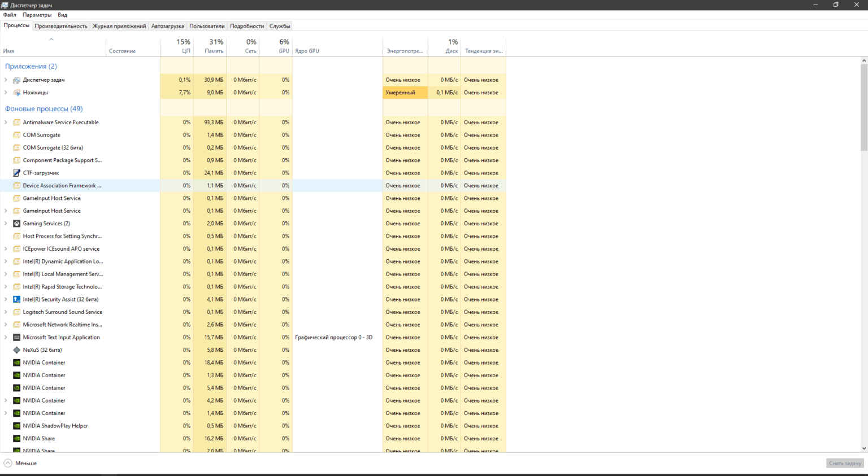
Task: Click the scrollbar up arrow
Action: pos(864,60)
